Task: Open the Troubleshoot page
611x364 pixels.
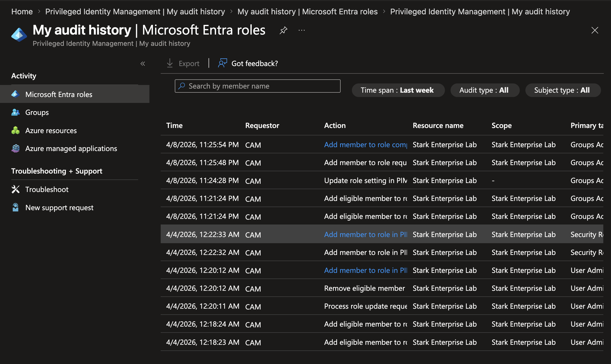Action: (47, 189)
